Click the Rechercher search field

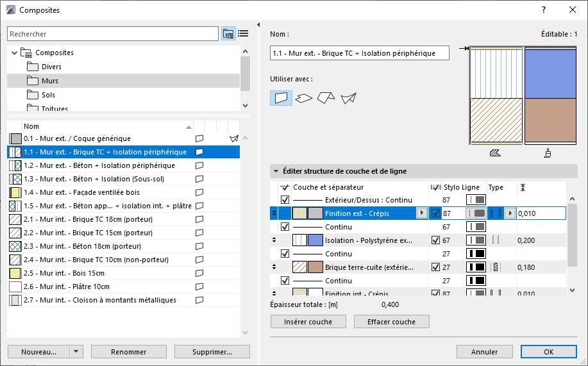tap(113, 34)
